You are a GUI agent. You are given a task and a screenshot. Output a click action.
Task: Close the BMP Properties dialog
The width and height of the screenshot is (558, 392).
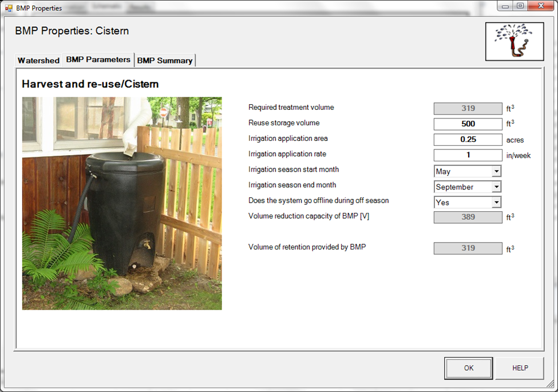(x=541, y=6)
